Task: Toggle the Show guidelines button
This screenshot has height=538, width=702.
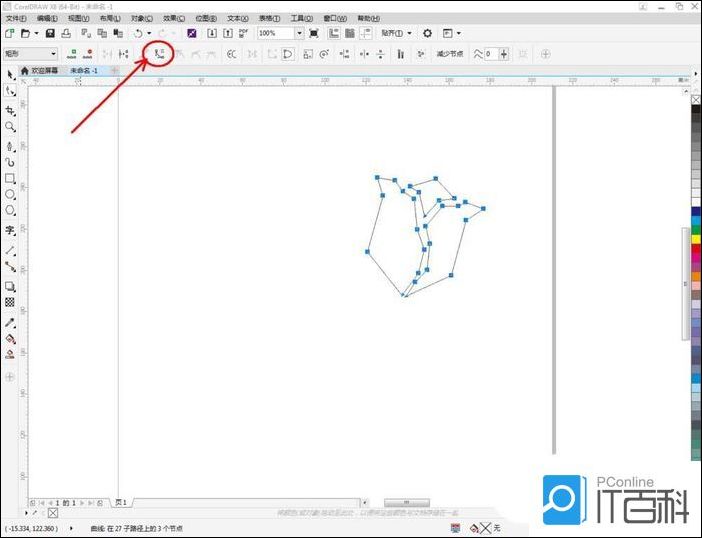Action: 366,33
